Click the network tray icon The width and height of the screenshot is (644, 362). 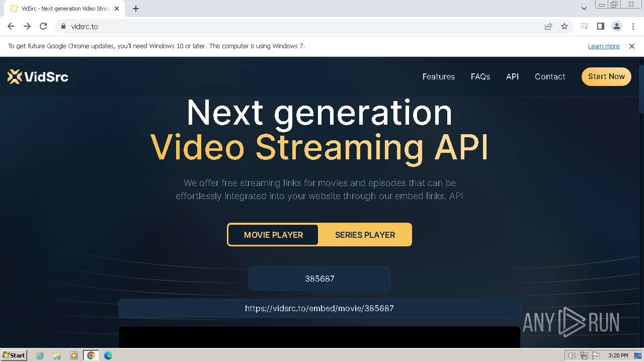click(x=584, y=355)
